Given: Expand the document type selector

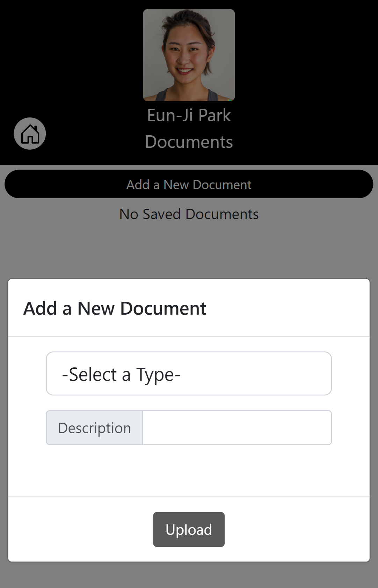Looking at the screenshot, I should pyautogui.click(x=189, y=373).
